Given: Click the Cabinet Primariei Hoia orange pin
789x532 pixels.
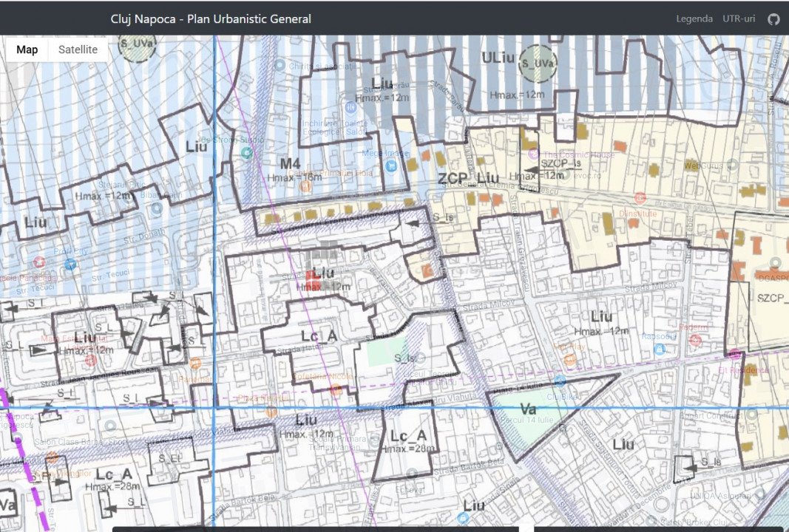Looking at the screenshot, I should 305,186.
